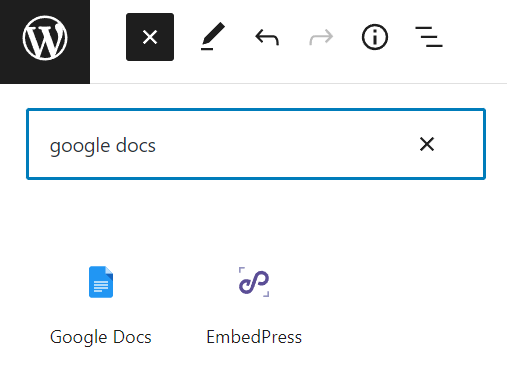Insert the Google Docs block via its blue icon

[x=101, y=282]
